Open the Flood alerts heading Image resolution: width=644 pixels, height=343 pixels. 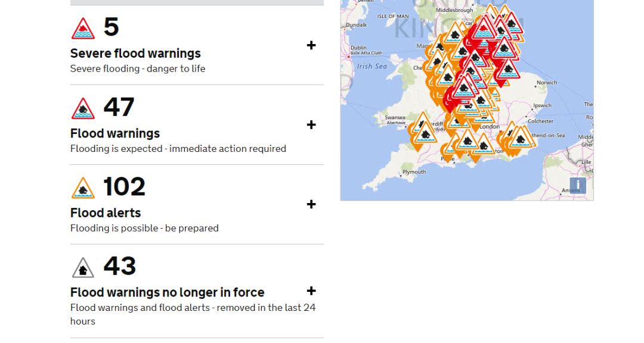106,213
